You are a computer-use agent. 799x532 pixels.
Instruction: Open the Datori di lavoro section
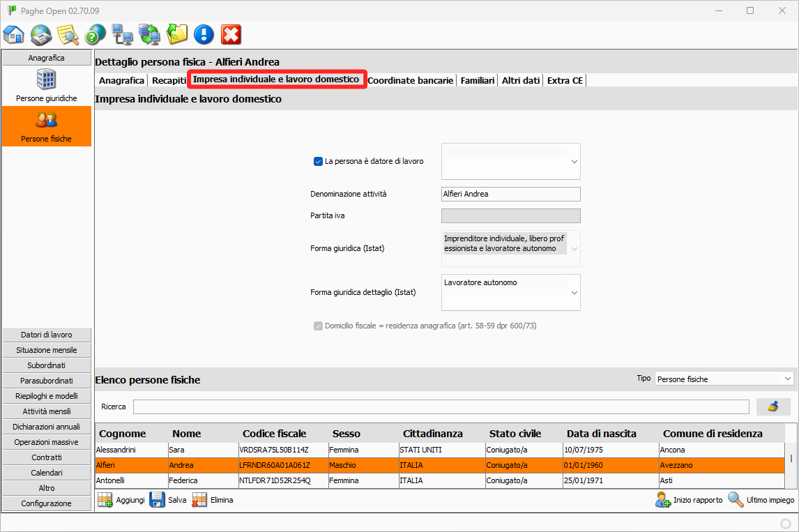(x=46, y=335)
